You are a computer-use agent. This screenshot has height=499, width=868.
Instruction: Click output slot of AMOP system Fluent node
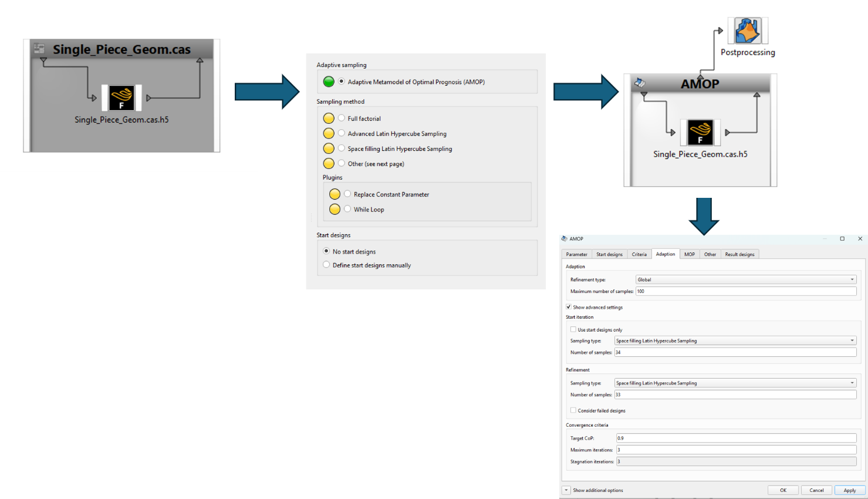[x=728, y=133]
